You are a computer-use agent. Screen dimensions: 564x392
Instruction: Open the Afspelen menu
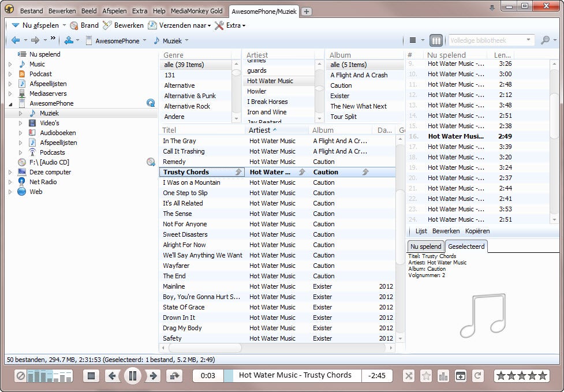(114, 11)
